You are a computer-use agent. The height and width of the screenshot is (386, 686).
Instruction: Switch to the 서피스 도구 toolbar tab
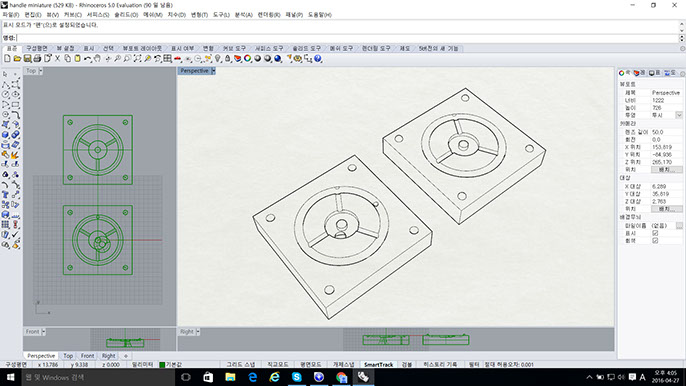pyautogui.click(x=269, y=48)
